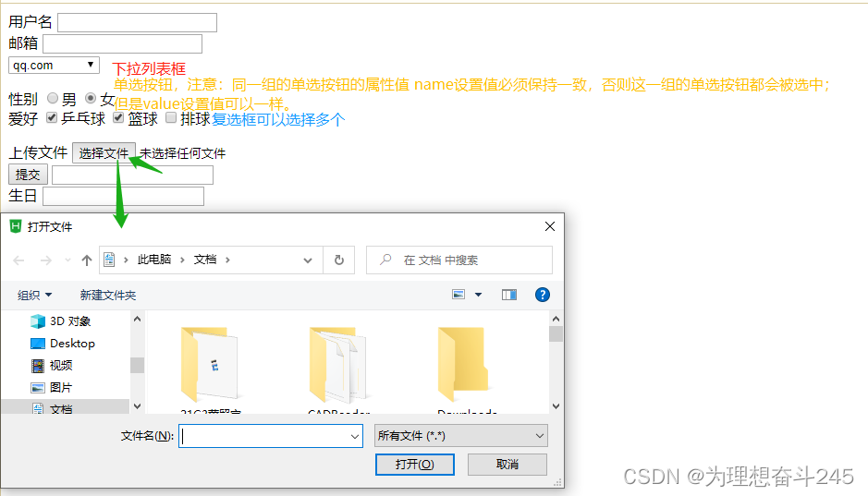Click the 提交 button
The image size is (868, 496).
28,175
